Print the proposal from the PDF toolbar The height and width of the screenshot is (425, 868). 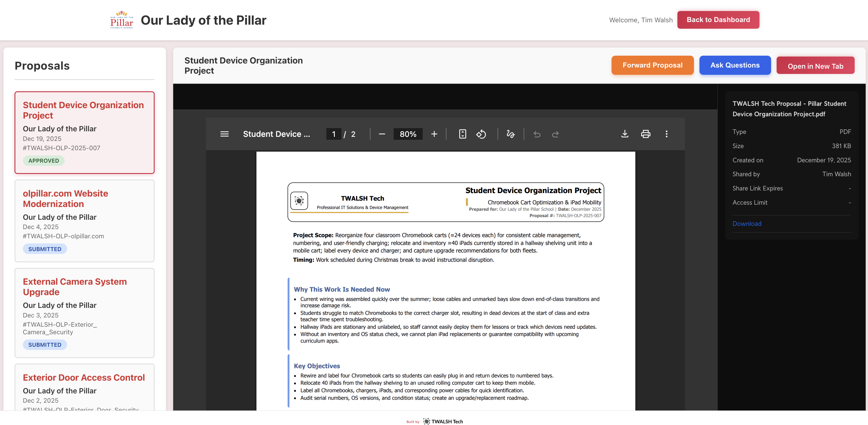coord(645,134)
